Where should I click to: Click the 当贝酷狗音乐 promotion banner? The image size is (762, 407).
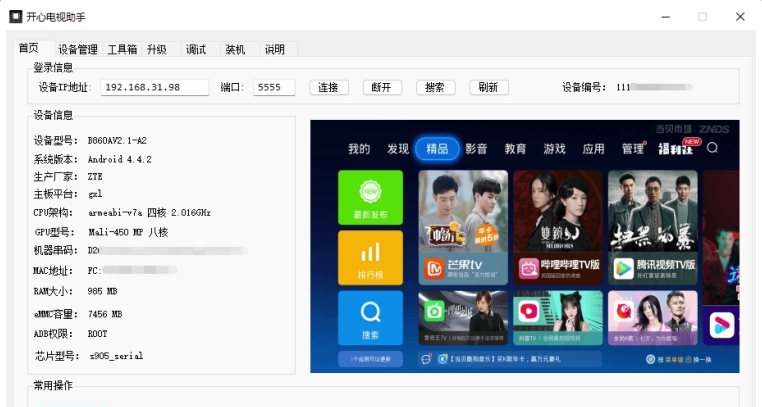click(509, 359)
